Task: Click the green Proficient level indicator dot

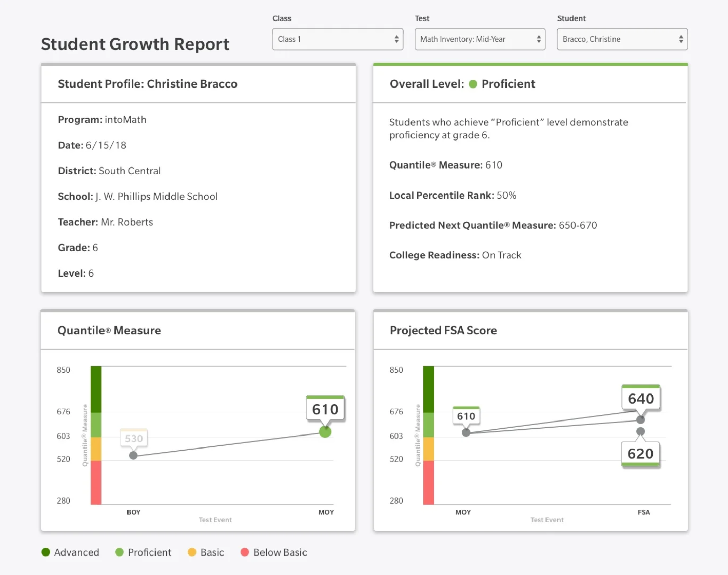Action: point(473,84)
